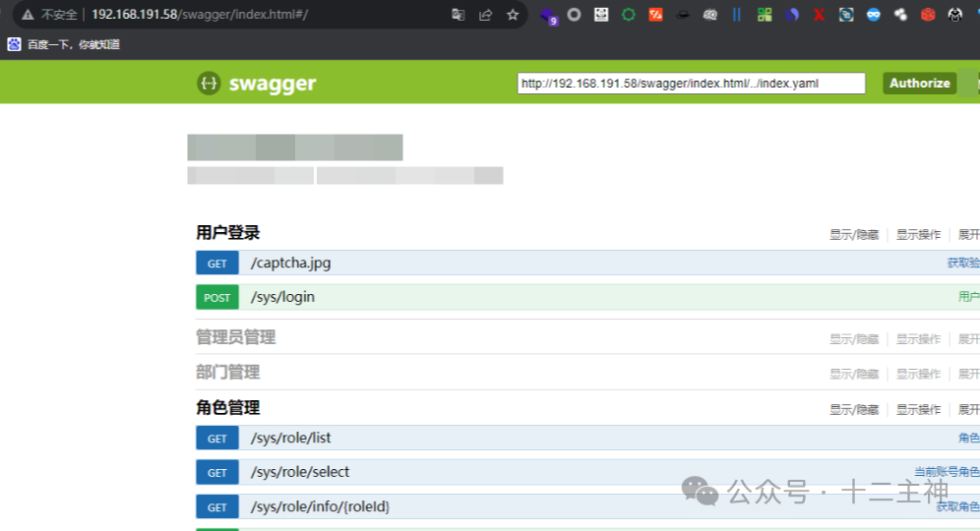Open the black-and-white face extension icon
The image size is (980, 531).
(x=601, y=15)
